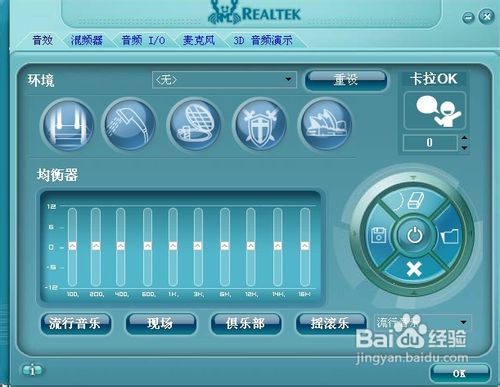The image size is (500, 387).
Task: Minimize the Realtek audio manager window
Action: click(468, 17)
